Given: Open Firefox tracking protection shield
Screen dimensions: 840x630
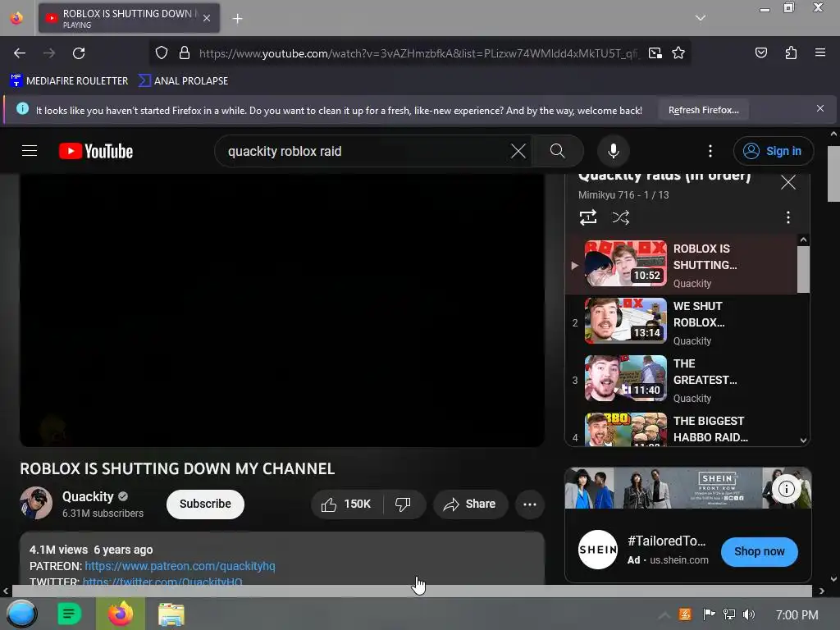Looking at the screenshot, I should tap(162, 52).
